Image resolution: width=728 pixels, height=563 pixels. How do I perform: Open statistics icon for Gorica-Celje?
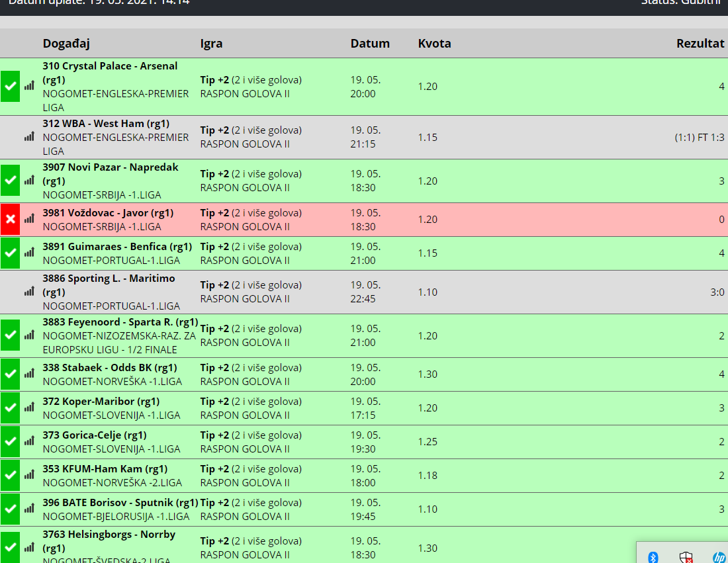pos(29,441)
